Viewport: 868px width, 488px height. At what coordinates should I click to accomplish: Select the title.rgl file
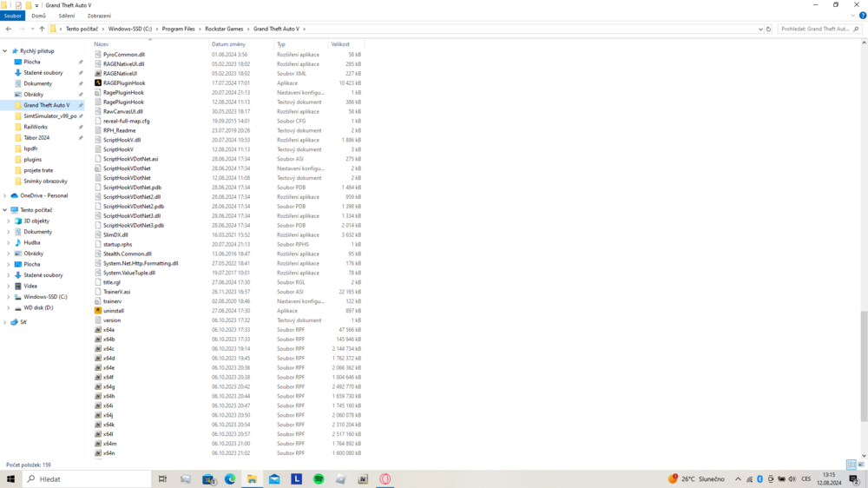112,282
